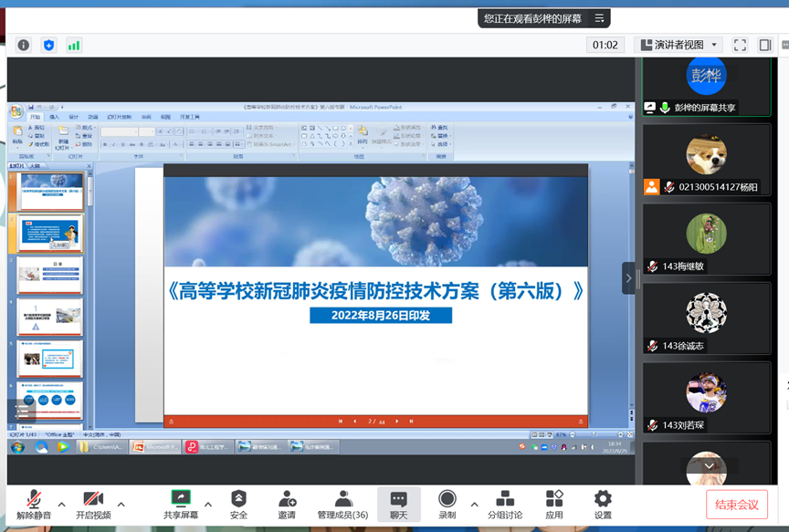Click the red 结束会议 button
Viewport: 789px width, 532px height.
click(736, 505)
